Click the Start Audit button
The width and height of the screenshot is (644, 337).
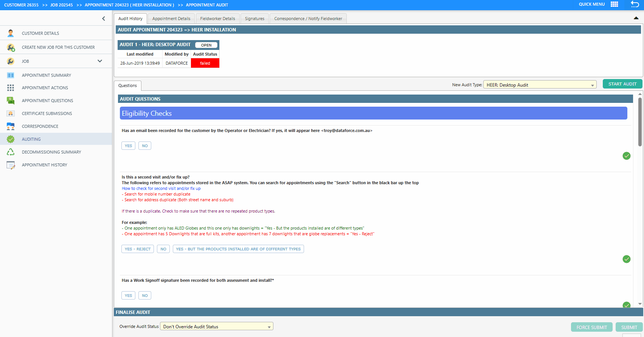[x=622, y=84]
